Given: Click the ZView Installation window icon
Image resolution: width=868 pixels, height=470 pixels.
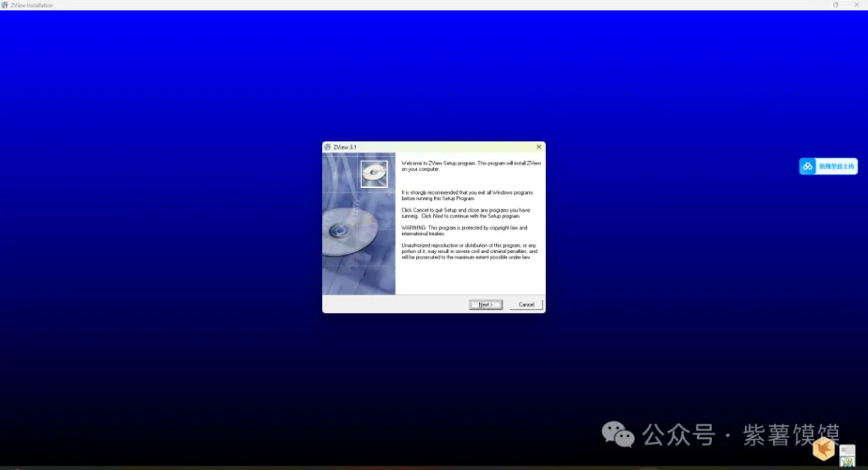Looking at the screenshot, I should click(x=4, y=5).
